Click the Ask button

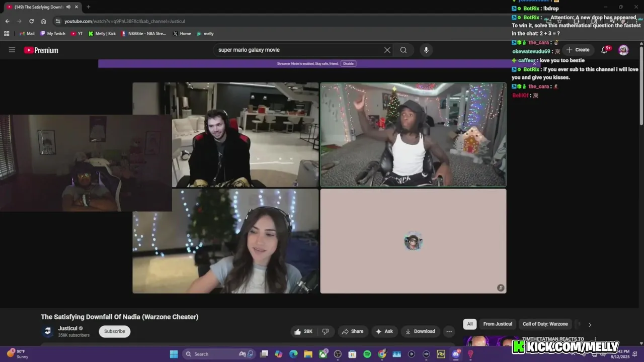pyautogui.click(x=384, y=331)
